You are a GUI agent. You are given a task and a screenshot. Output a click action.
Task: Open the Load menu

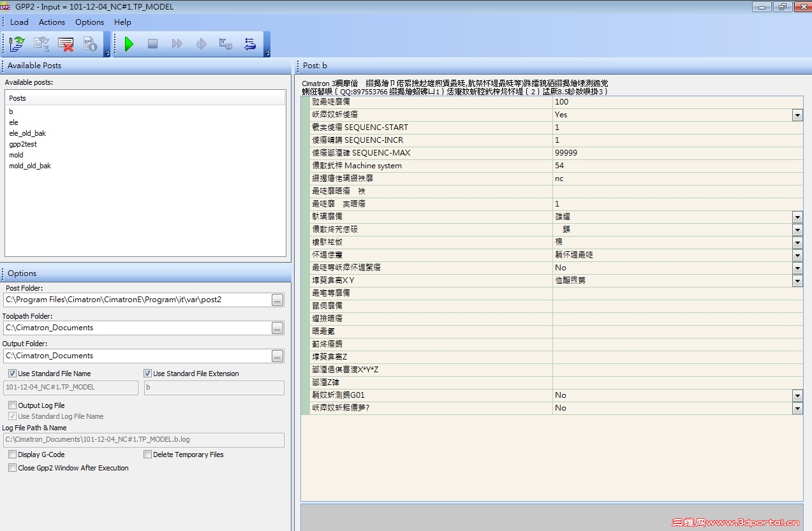pyautogui.click(x=19, y=22)
